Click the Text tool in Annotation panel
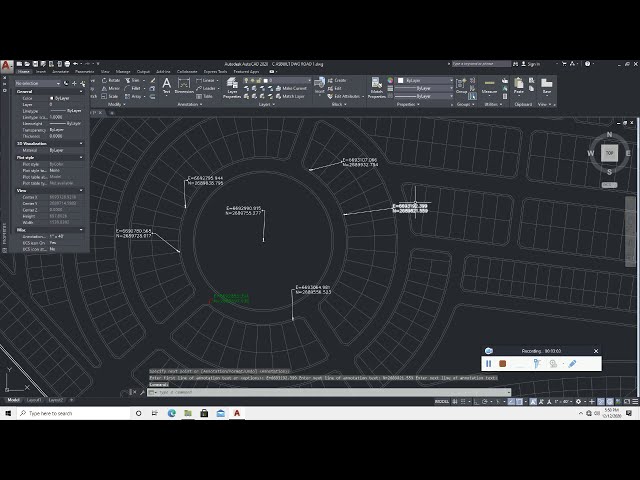The height and width of the screenshot is (480, 640). tap(166, 86)
